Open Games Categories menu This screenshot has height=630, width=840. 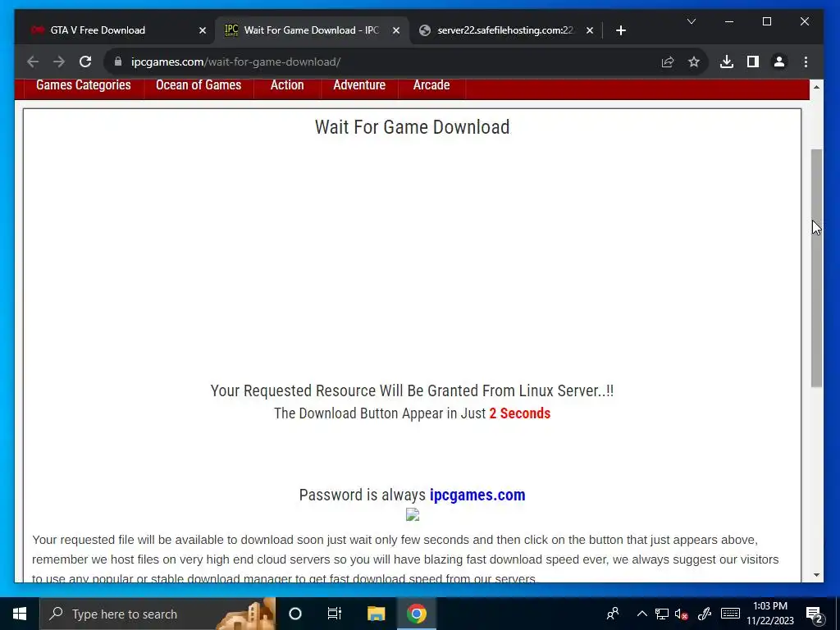click(84, 85)
